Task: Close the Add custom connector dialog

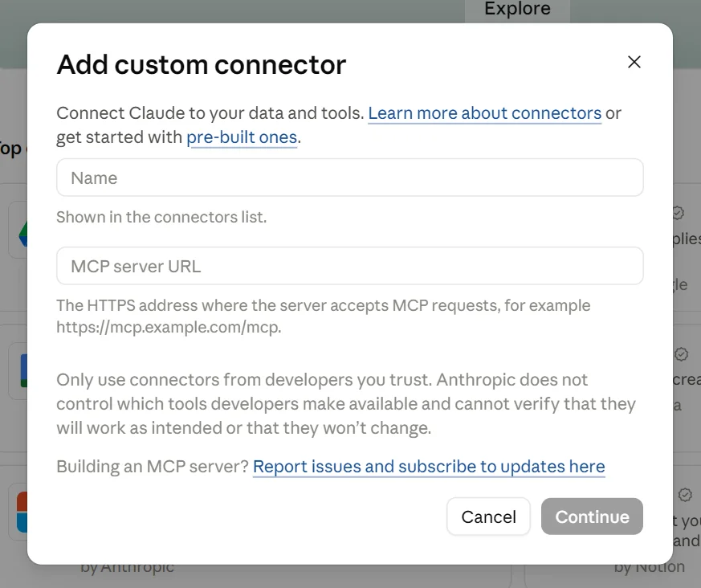Action: 634,62
